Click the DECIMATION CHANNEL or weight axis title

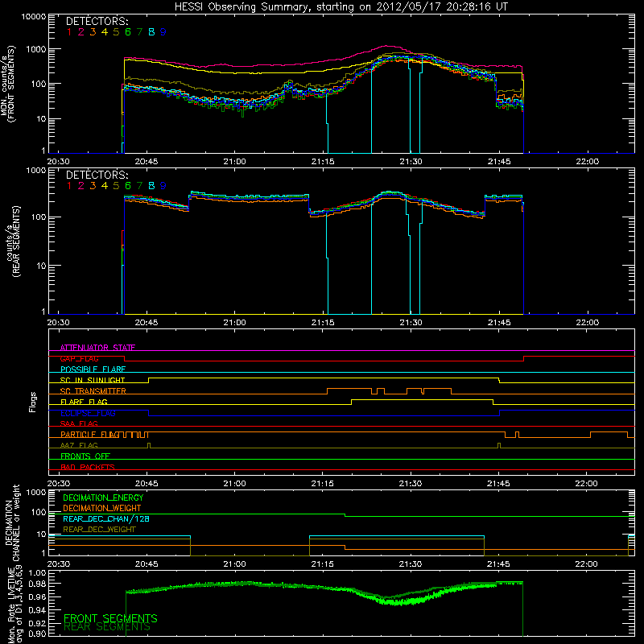point(12,522)
